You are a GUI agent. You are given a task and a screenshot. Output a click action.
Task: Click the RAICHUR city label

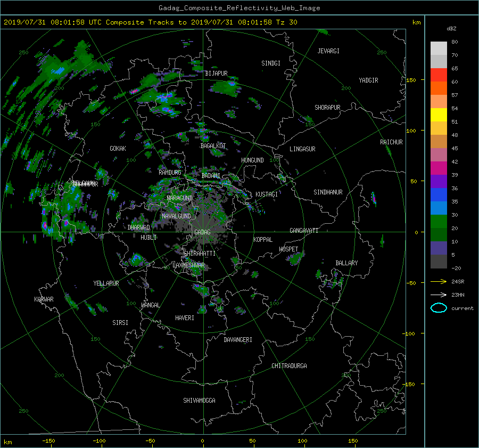(391, 142)
